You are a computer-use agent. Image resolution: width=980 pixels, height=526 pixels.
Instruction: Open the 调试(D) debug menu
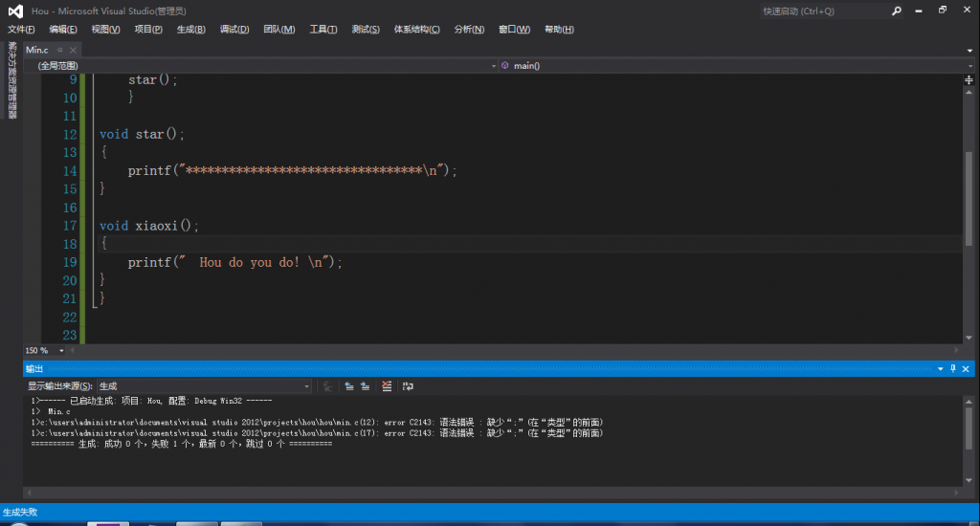click(234, 30)
